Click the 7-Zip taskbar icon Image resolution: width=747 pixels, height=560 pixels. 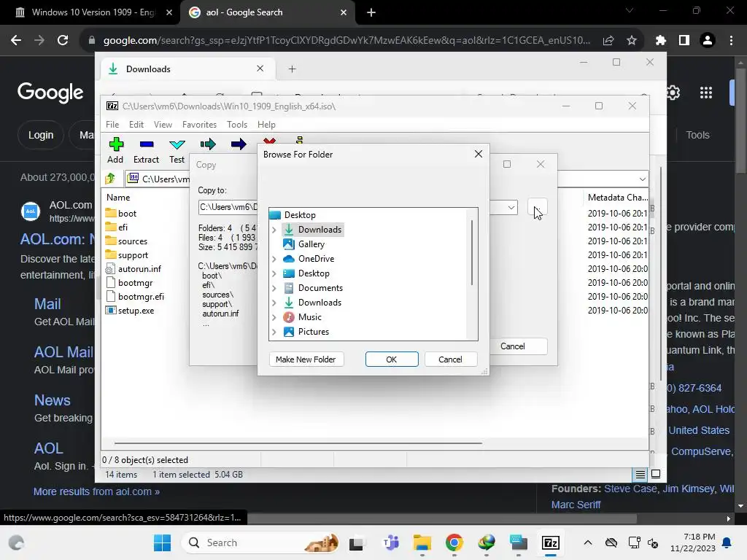click(x=550, y=542)
